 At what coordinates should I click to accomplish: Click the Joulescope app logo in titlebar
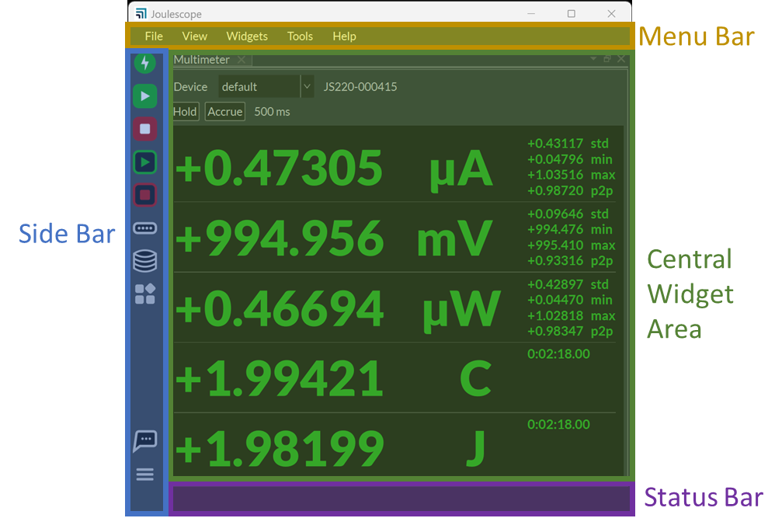pyautogui.click(x=141, y=13)
